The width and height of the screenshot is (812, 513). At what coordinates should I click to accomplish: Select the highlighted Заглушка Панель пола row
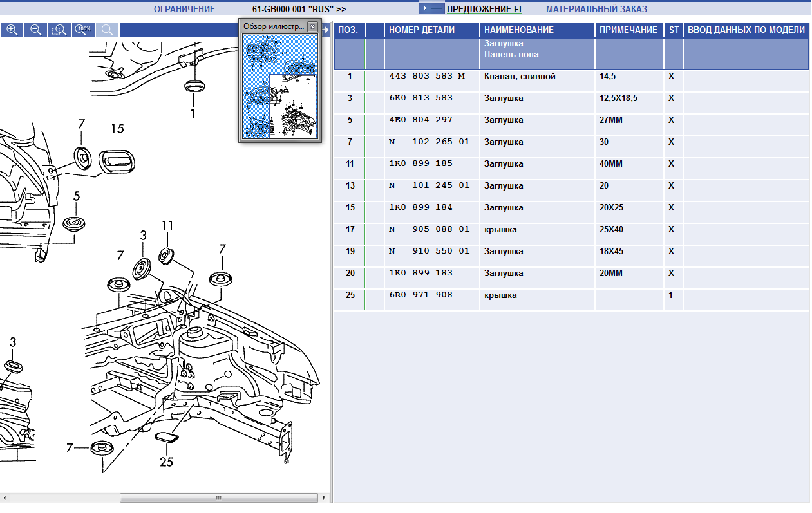click(x=572, y=53)
